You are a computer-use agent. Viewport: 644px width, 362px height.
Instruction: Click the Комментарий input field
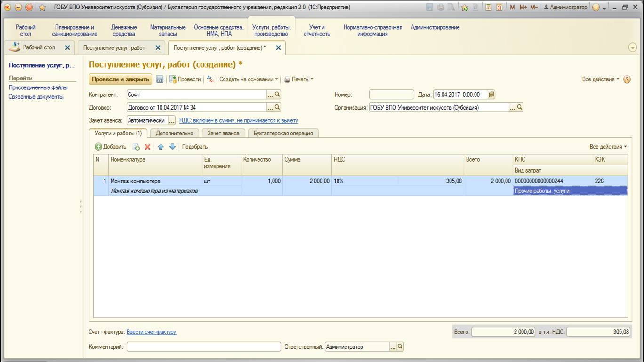[x=204, y=347]
